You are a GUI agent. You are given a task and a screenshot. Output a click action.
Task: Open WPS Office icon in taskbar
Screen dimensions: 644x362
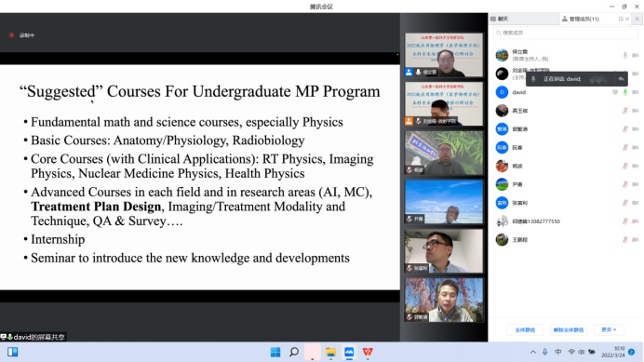[368, 352]
